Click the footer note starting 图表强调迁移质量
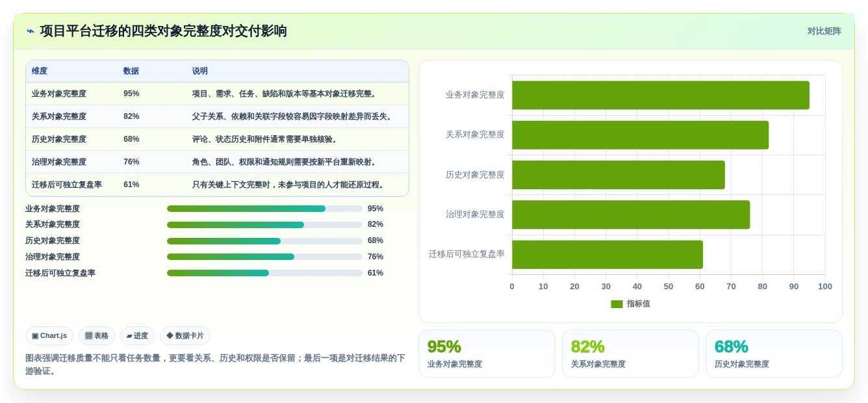868x403 pixels. point(215,365)
